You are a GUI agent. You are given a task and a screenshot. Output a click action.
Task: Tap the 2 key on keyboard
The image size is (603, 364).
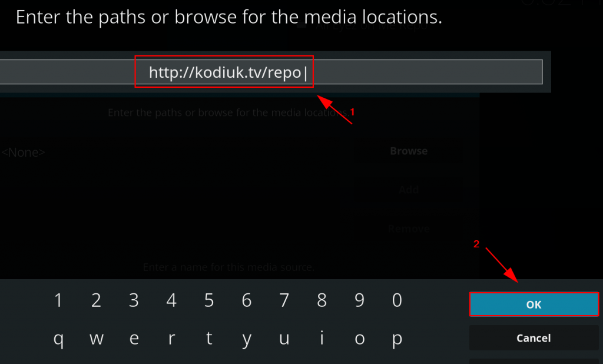tap(96, 300)
